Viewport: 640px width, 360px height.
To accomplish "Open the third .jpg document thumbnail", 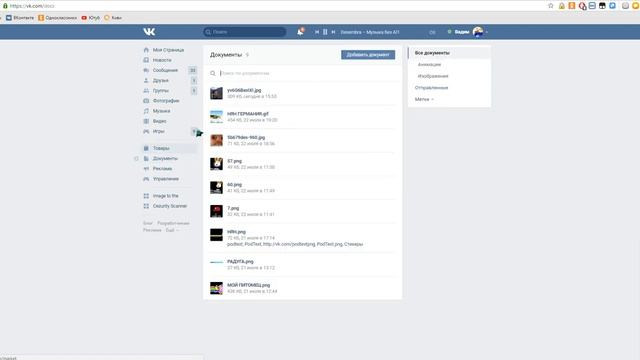I will click(216, 140).
